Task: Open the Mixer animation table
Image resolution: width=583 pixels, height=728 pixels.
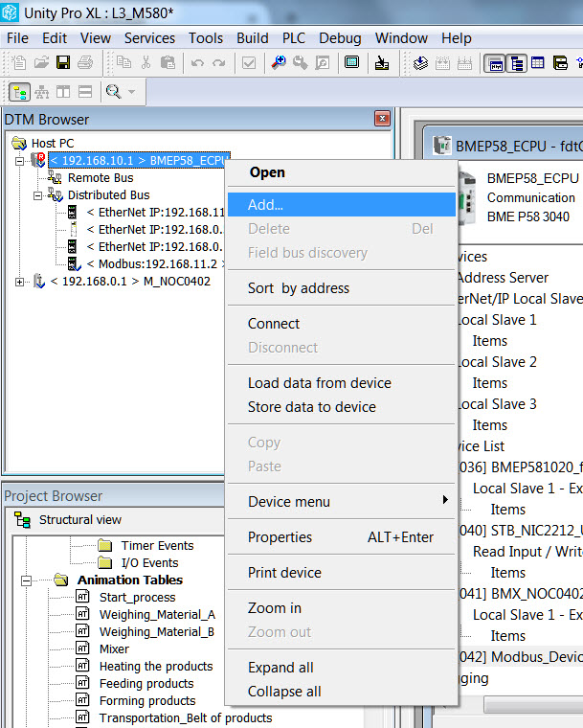Action: [114, 649]
